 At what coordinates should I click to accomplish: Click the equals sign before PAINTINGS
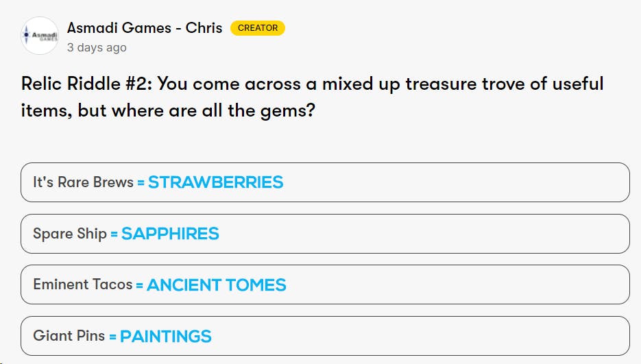[112, 337]
